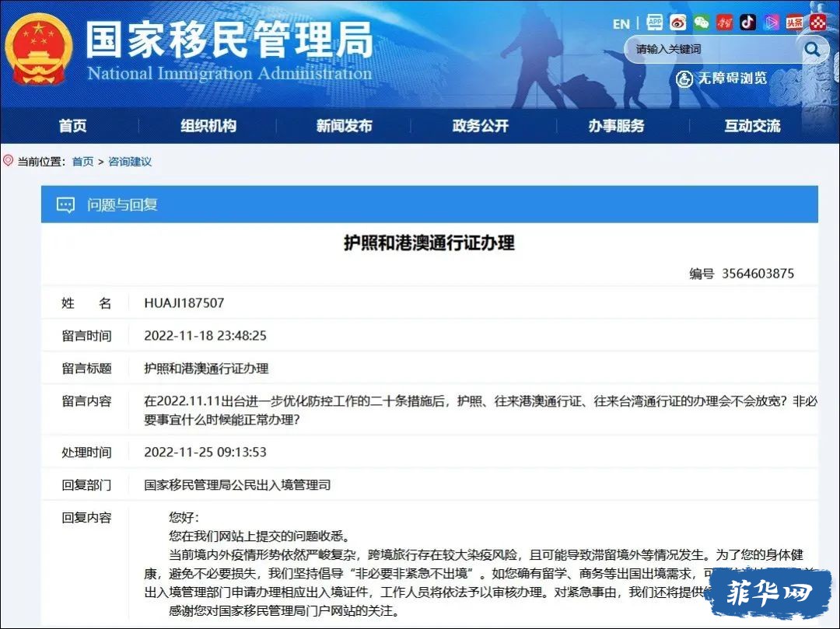Click the 留言标题 value 护照和港澳通行证办理
Viewport: 840px width, 629px height.
click(206, 369)
